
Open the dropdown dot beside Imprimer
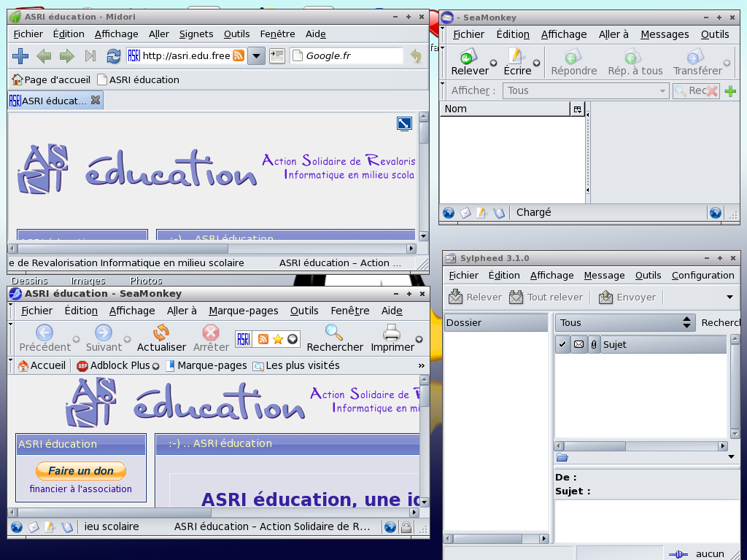419,340
